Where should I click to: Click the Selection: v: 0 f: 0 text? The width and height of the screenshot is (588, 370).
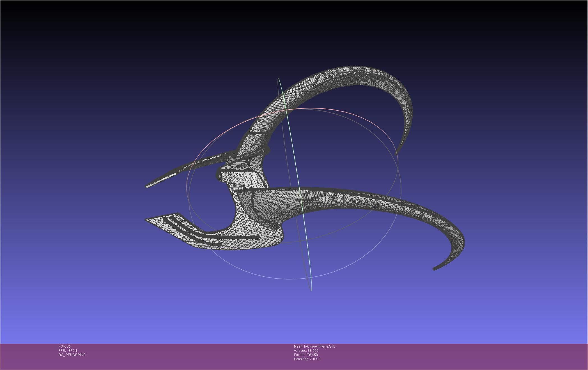click(x=307, y=359)
